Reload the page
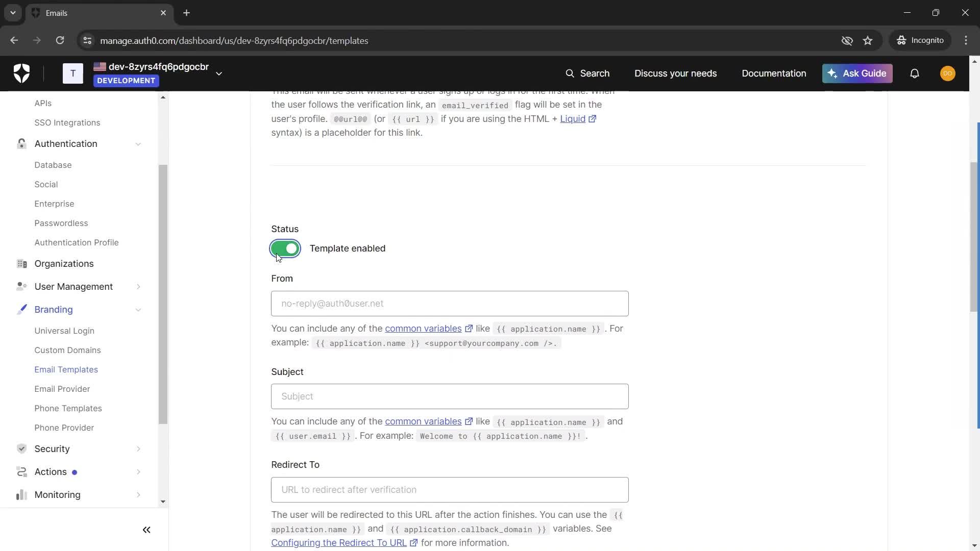The height and width of the screenshot is (551, 980). pos(60,40)
